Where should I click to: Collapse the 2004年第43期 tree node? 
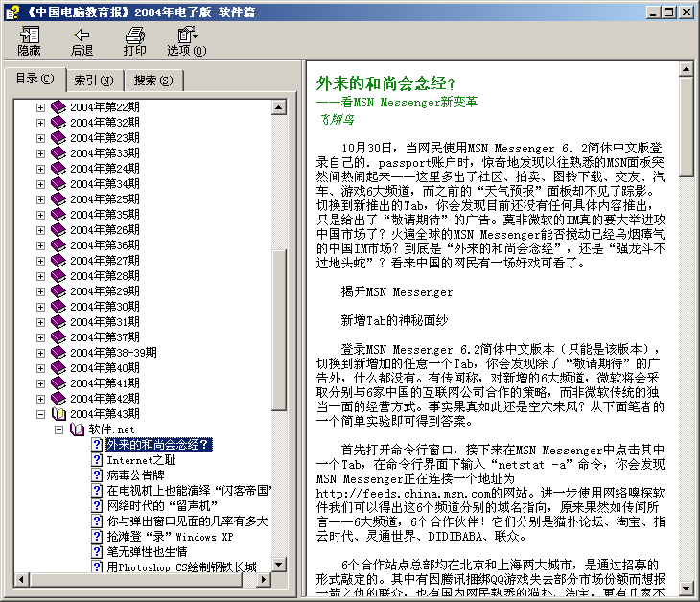(40, 414)
